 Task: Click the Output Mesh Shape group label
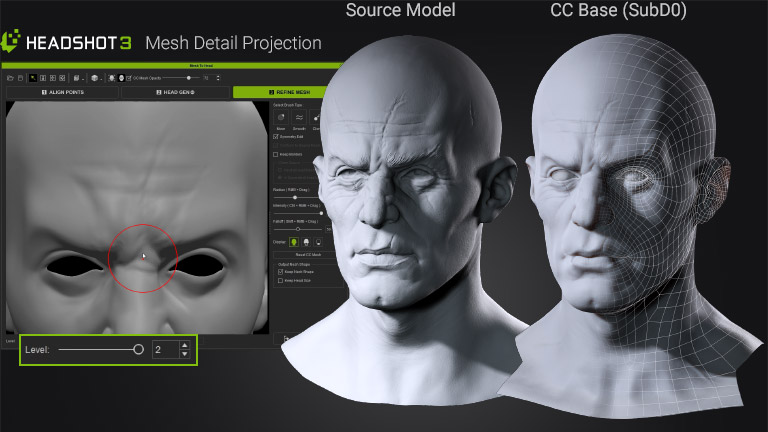coord(294,264)
